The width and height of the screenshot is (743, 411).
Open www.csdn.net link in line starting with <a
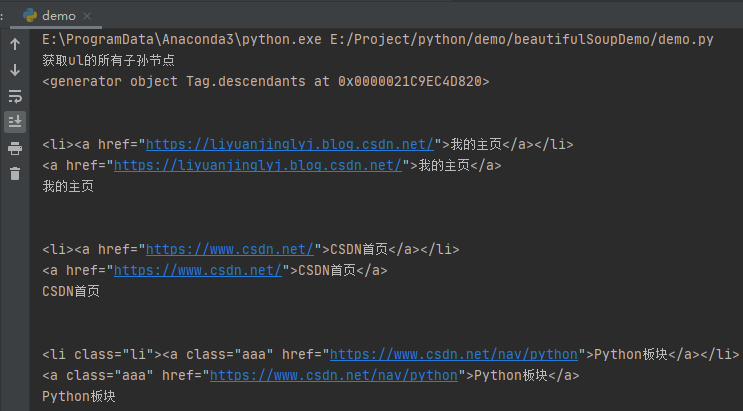[198, 270]
